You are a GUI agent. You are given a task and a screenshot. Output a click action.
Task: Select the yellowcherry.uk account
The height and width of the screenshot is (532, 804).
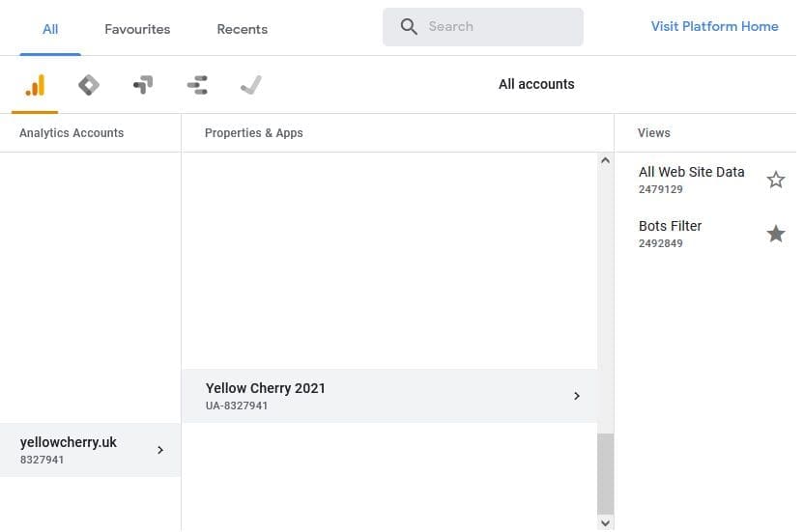[x=90, y=450]
